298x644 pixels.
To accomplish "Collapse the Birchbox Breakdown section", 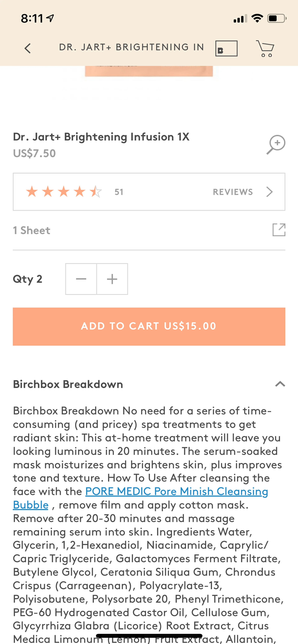I will point(280,384).
